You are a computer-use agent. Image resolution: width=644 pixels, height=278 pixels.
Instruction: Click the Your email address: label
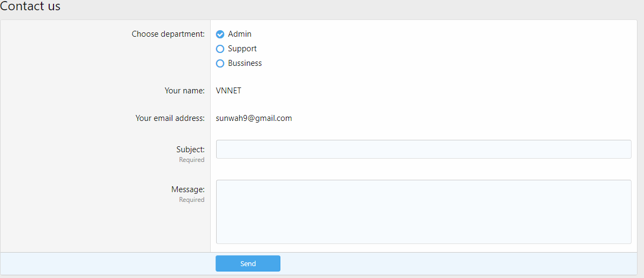point(170,118)
